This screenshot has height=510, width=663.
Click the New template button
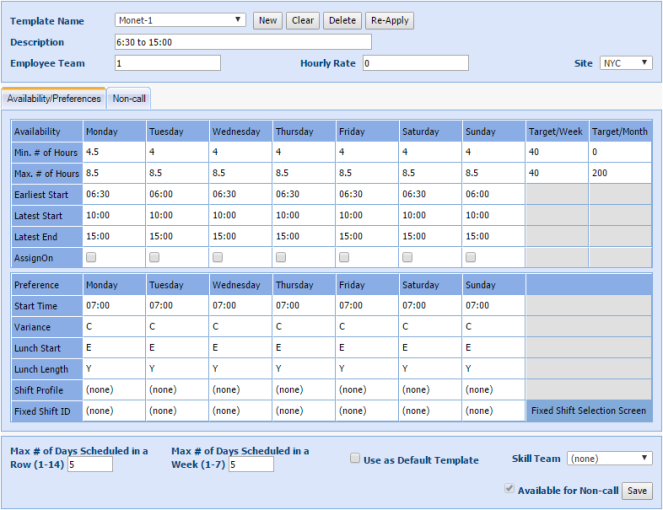[x=267, y=20]
